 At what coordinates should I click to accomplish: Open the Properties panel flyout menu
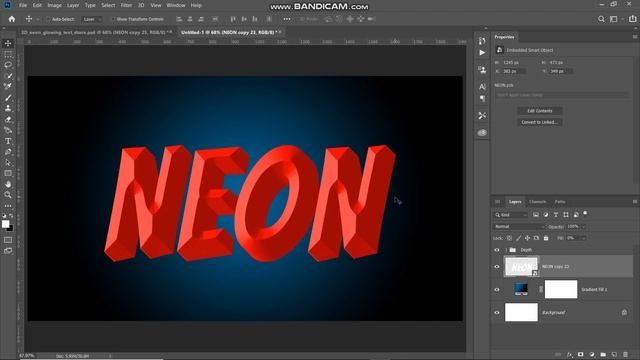[635, 37]
